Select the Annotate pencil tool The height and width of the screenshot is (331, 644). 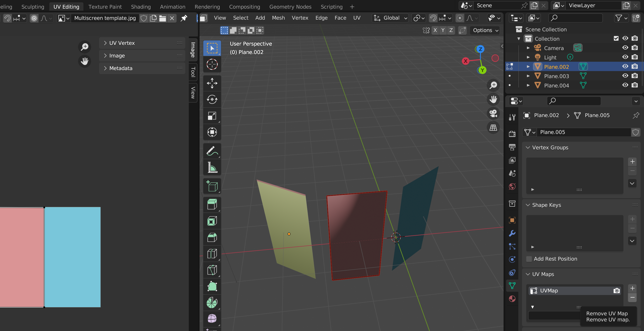click(212, 151)
